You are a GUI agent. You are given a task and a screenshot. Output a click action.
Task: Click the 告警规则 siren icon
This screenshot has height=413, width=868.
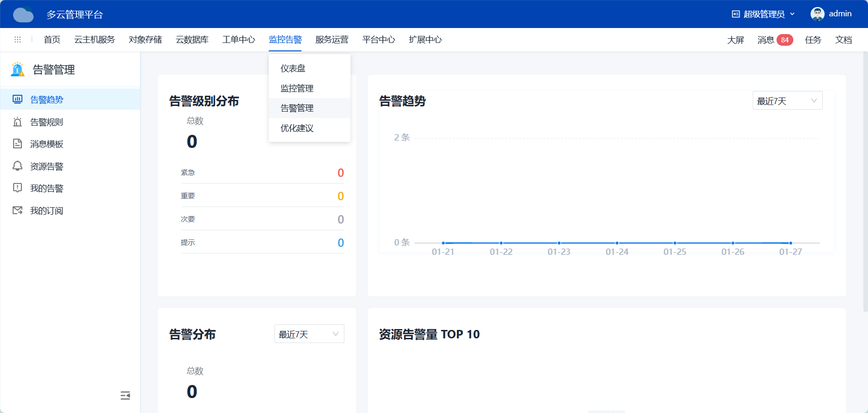[x=17, y=122]
